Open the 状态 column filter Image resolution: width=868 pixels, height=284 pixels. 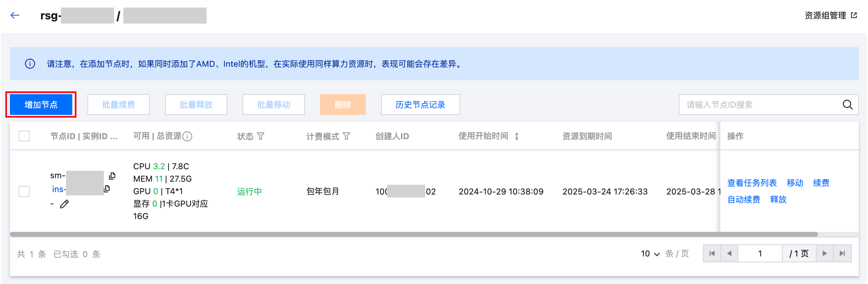pos(261,137)
